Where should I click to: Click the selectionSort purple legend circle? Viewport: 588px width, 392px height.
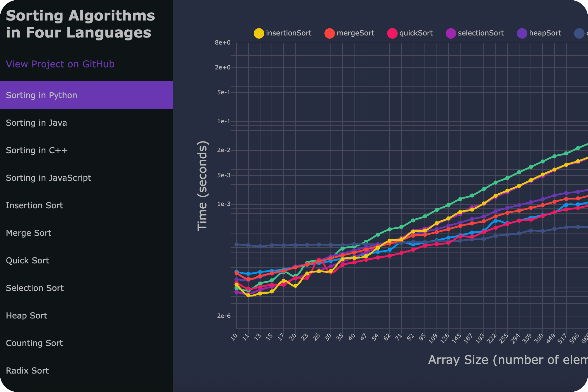(x=451, y=33)
